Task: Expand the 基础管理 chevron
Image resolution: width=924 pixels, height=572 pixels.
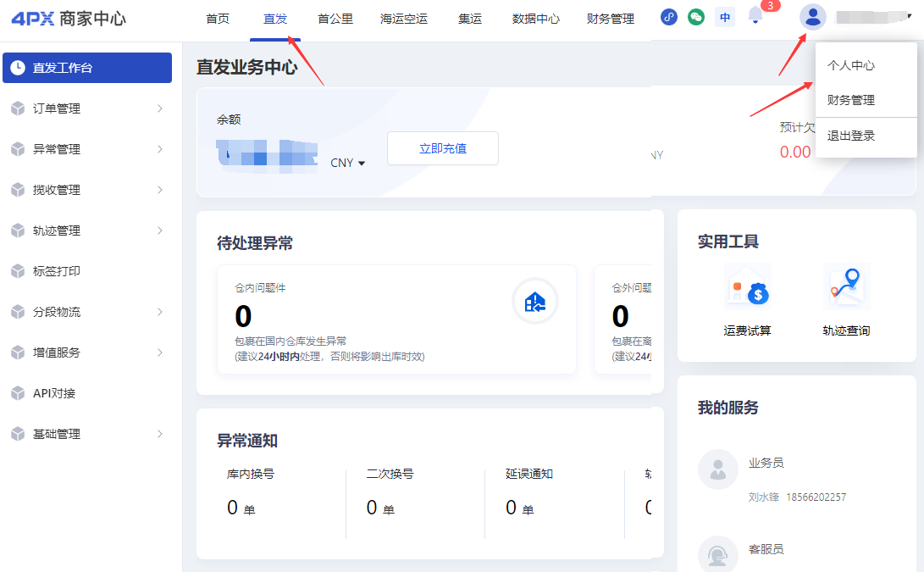Action: point(160,434)
